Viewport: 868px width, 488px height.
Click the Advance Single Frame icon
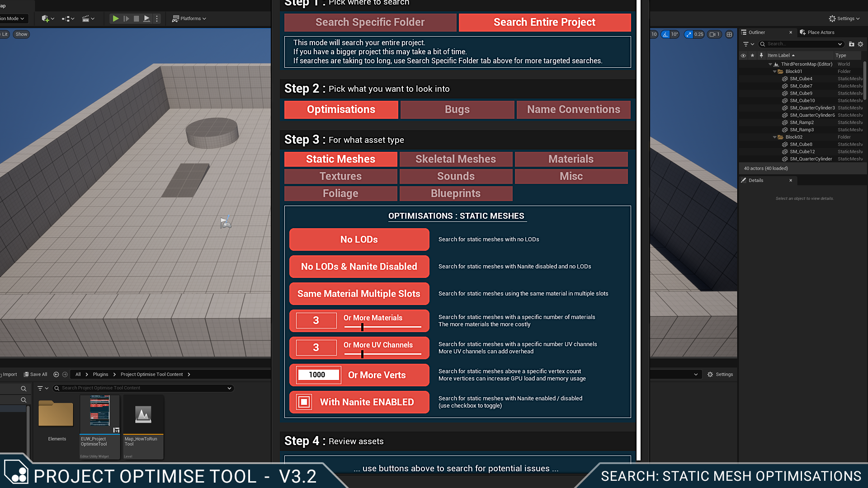tap(126, 19)
